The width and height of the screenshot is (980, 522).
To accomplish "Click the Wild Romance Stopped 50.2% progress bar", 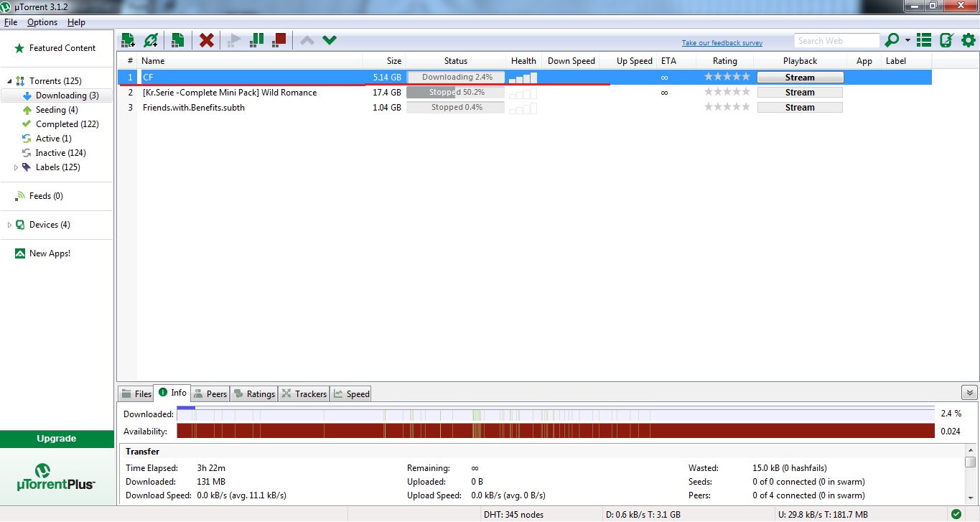I will point(455,93).
